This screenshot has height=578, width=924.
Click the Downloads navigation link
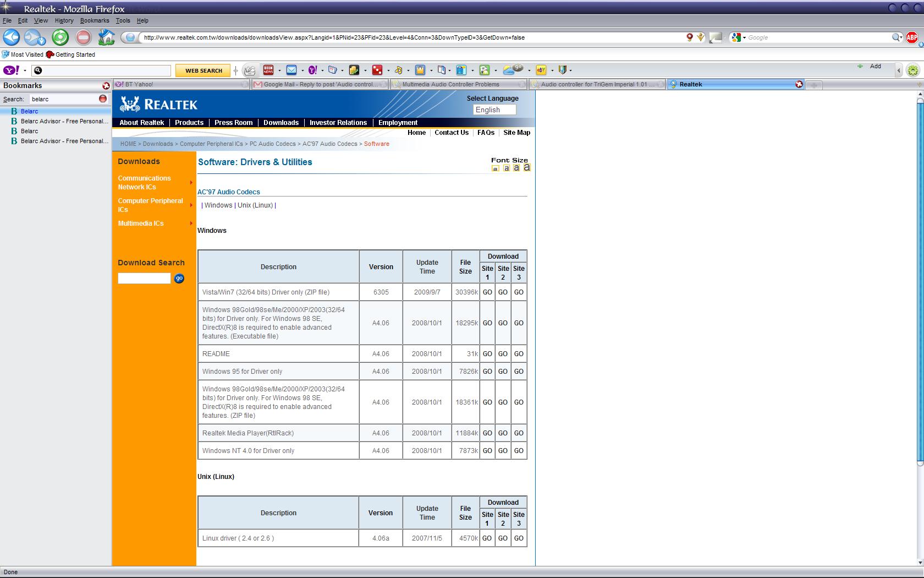point(280,123)
